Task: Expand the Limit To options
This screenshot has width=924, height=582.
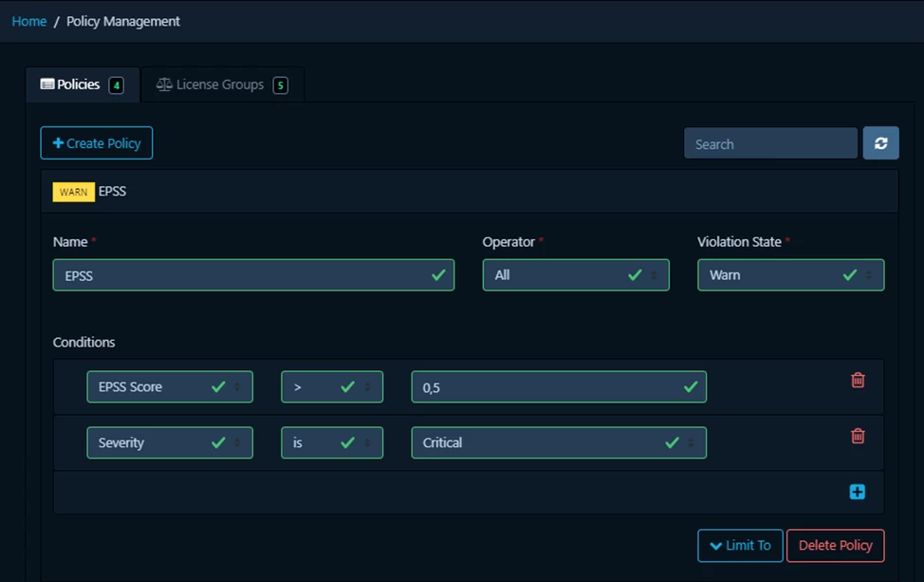Action: (740, 545)
